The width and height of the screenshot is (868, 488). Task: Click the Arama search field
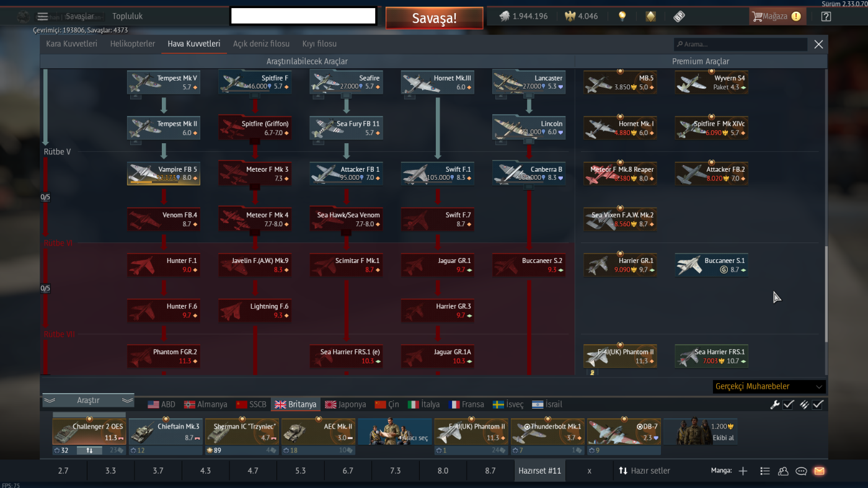pyautogui.click(x=741, y=45)
